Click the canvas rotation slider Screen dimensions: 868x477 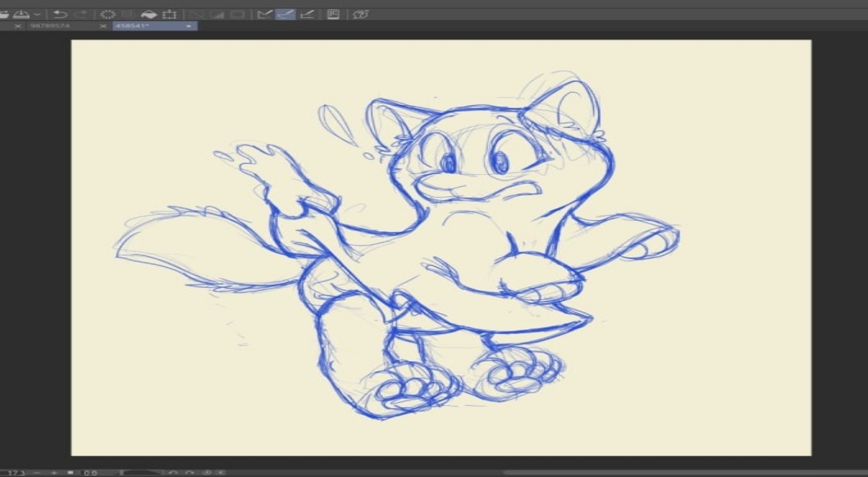[x=139, y=472]
